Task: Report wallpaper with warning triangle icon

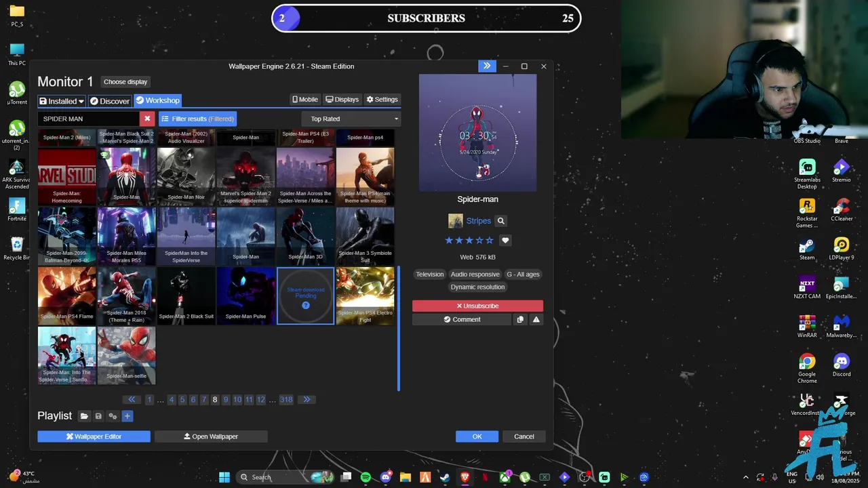Action: pyautogui.click(x=536, y=319)
